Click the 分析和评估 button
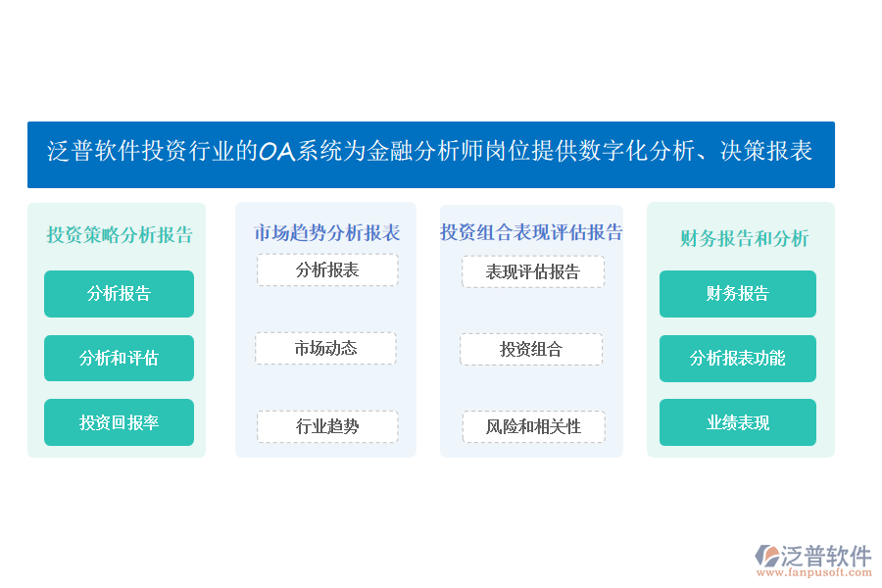882x588 pixels. click(x=120, y=358)
